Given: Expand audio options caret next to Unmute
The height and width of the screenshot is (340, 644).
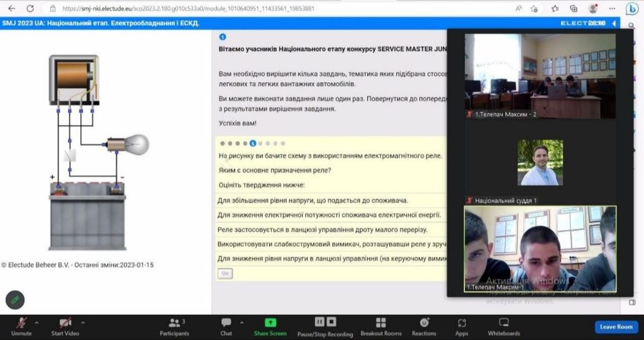Looking at the screenshot, I should click(x=36, y=323).
